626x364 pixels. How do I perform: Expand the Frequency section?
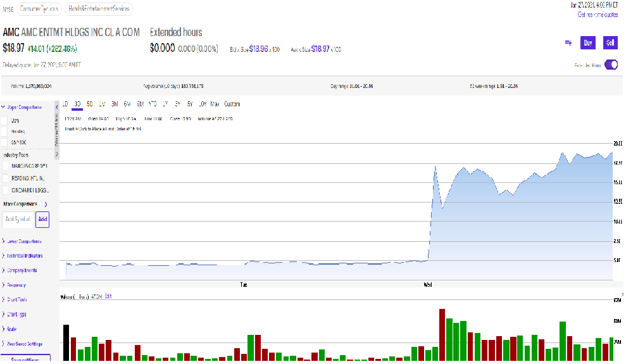pos(14,285)
